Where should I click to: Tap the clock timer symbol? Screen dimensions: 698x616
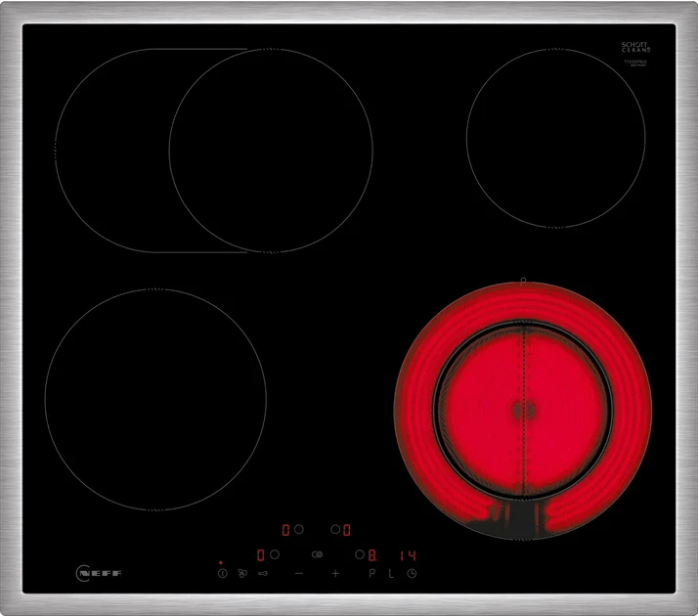[x=412, y=574]
